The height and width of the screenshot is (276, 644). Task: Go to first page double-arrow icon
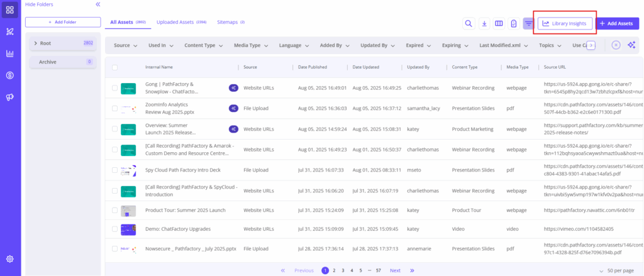(283, 270)
